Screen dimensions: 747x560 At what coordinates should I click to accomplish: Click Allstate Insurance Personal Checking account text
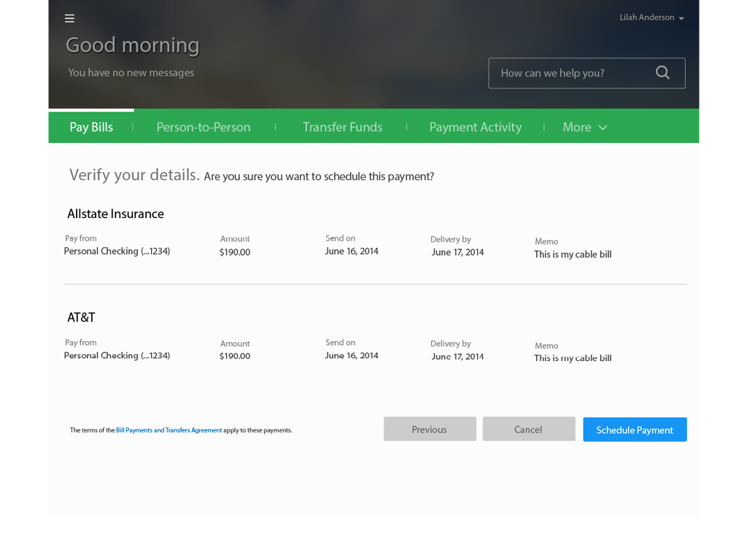click(x=117, y=251)
